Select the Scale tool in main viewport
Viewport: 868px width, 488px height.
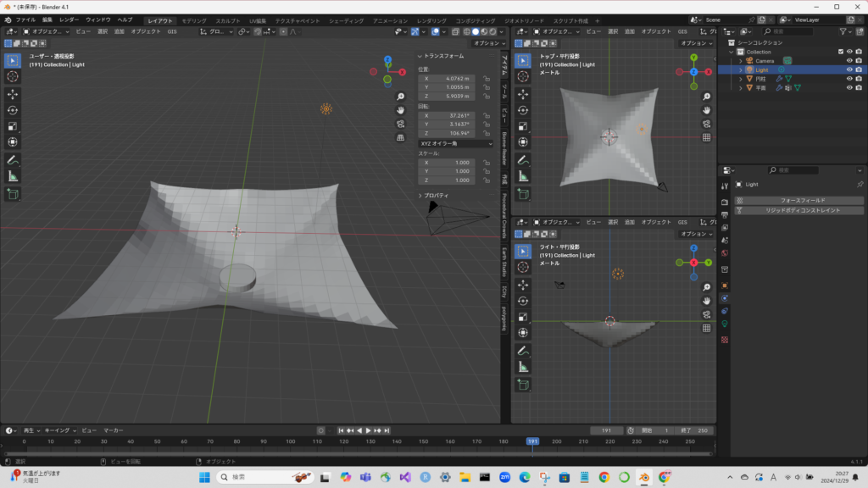(13, 126)
